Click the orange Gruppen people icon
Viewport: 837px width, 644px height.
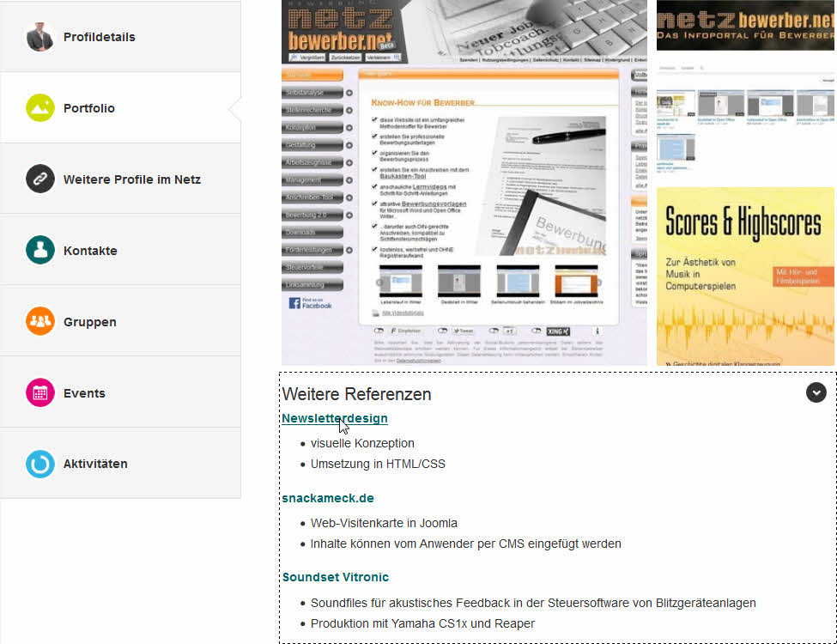[40, 322]
